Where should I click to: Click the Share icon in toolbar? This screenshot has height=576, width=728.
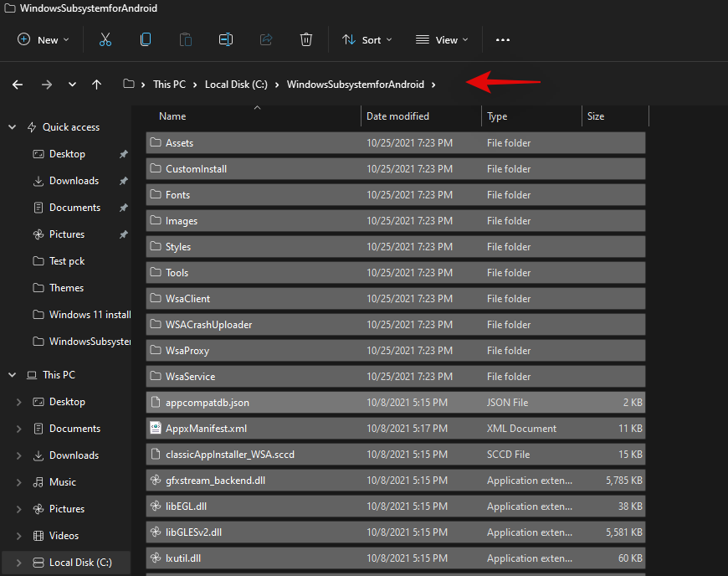click(x=266, y=39)
